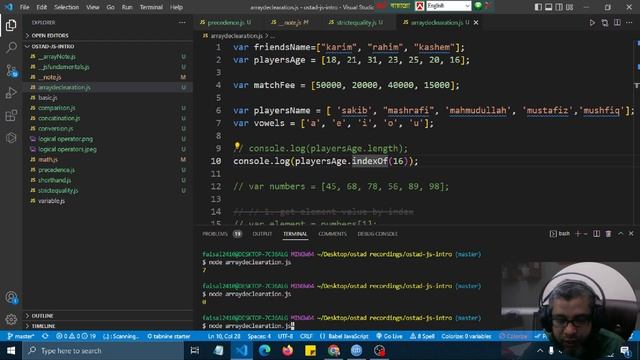This screenshot has width=640, height=360.
Task: Click the code lightbulb on line 9
Action: coord(237,146)
